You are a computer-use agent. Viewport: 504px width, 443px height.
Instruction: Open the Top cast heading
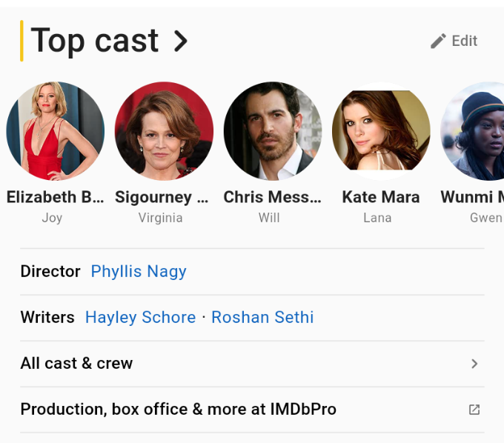95,41
